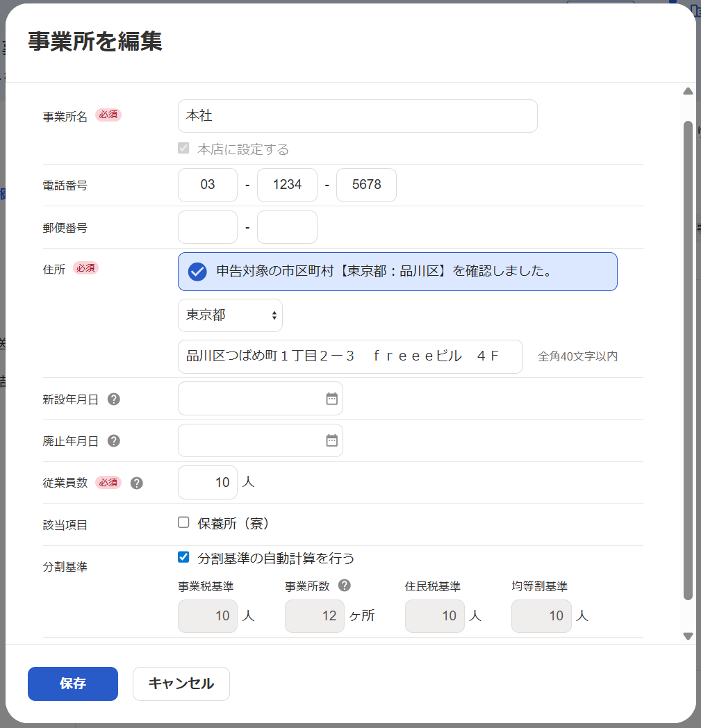Click scrollbar down arrow
This screenshot has height=728, width=701.
coord(688,636)
